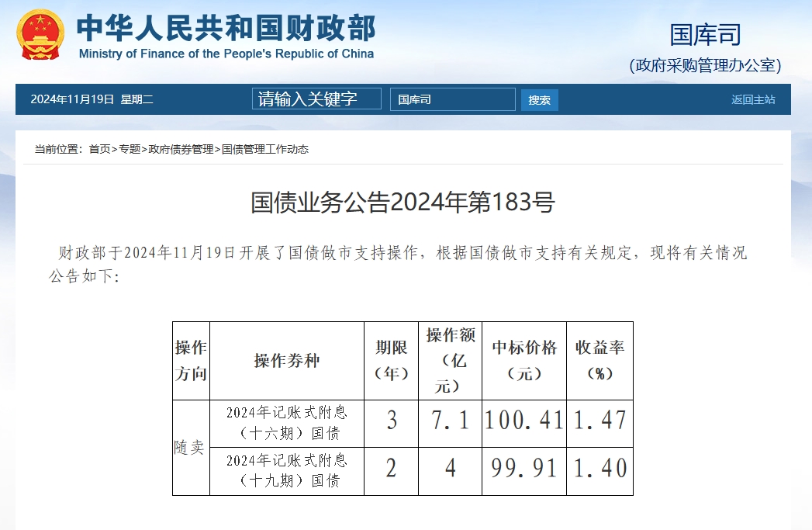
Task: Click the 期限(年) column header
Action: [391, 361]
